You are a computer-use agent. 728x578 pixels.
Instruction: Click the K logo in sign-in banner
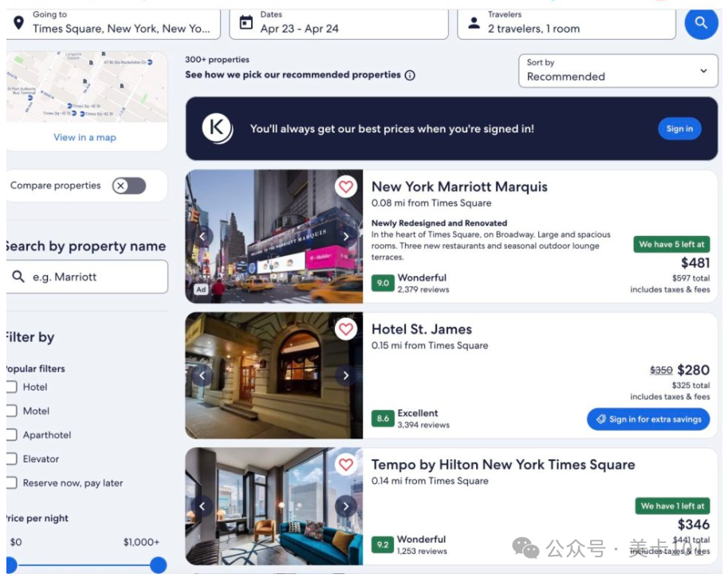point(218,128)
